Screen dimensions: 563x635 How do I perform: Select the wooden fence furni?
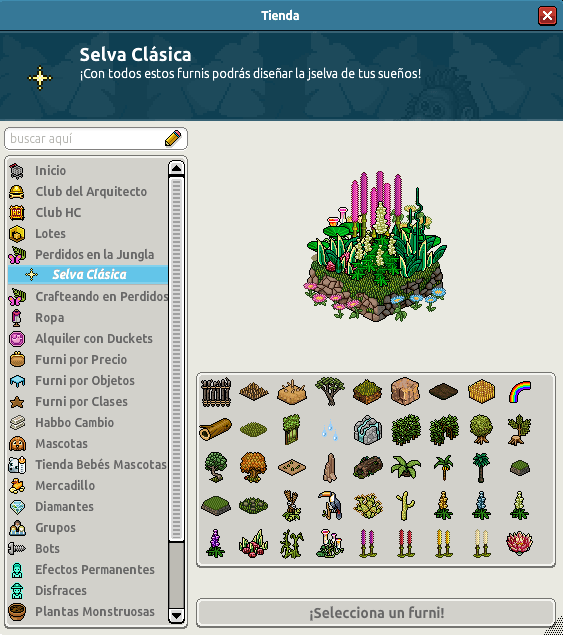(216, 392)
